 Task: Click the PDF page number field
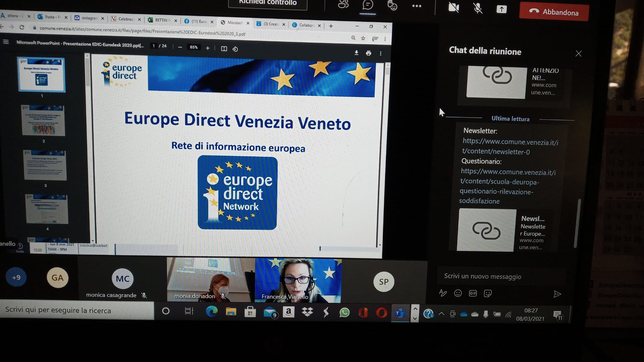pyautogui.click(x=153, y=46)
